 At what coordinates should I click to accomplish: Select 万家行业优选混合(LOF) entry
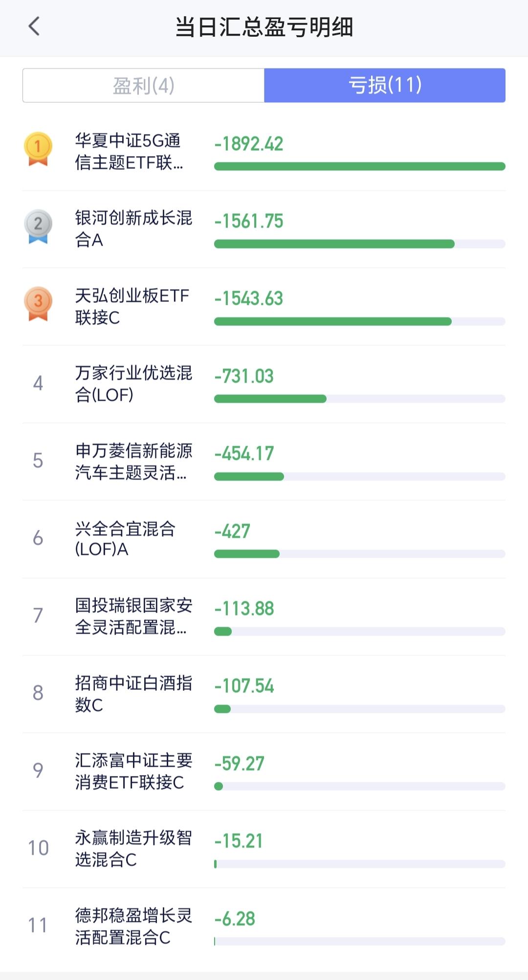pyautogui.click(x=133, y=384)
